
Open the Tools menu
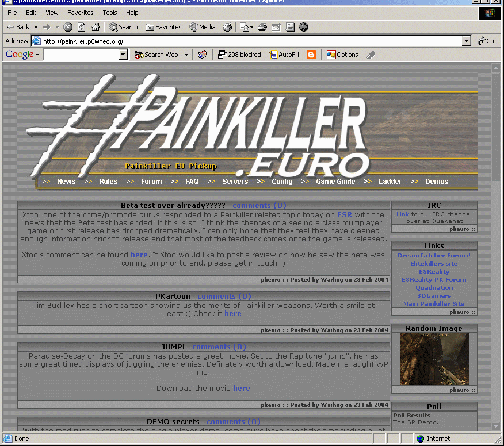point(110,13)
